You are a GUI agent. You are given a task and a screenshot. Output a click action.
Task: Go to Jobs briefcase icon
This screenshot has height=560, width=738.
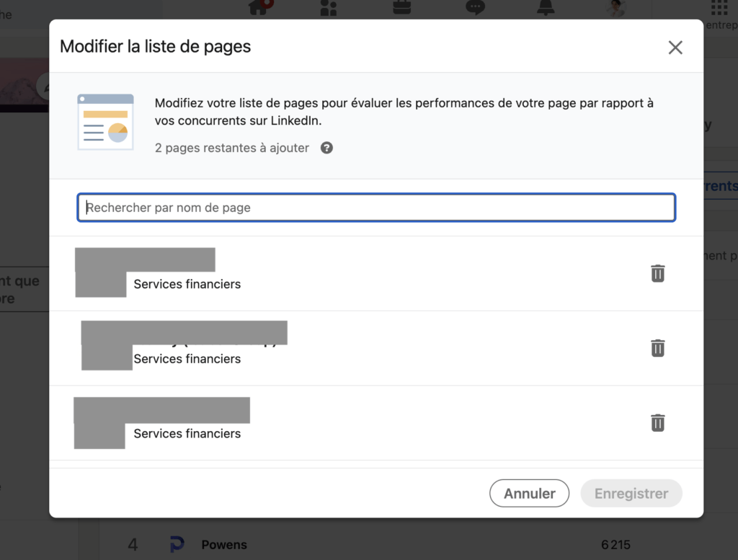click(x=402, y=7)
